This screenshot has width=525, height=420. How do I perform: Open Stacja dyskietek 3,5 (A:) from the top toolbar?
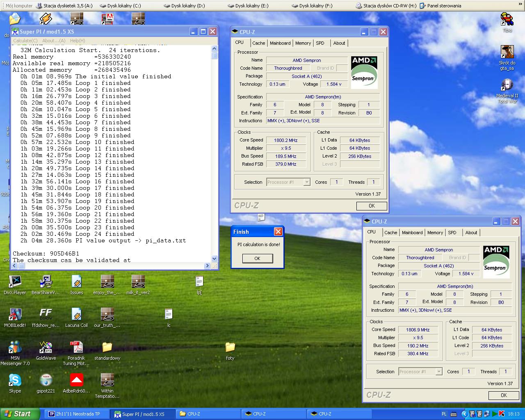pos(64,6)
